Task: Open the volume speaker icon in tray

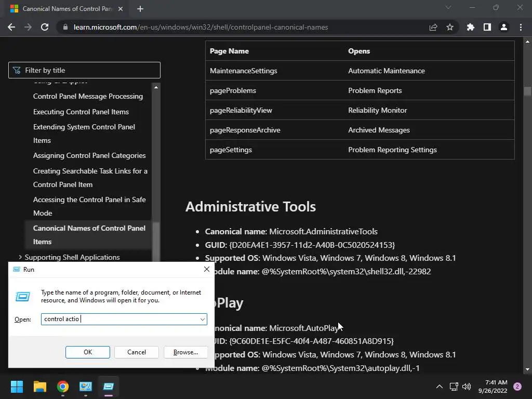Action: [x=467, y=387]
